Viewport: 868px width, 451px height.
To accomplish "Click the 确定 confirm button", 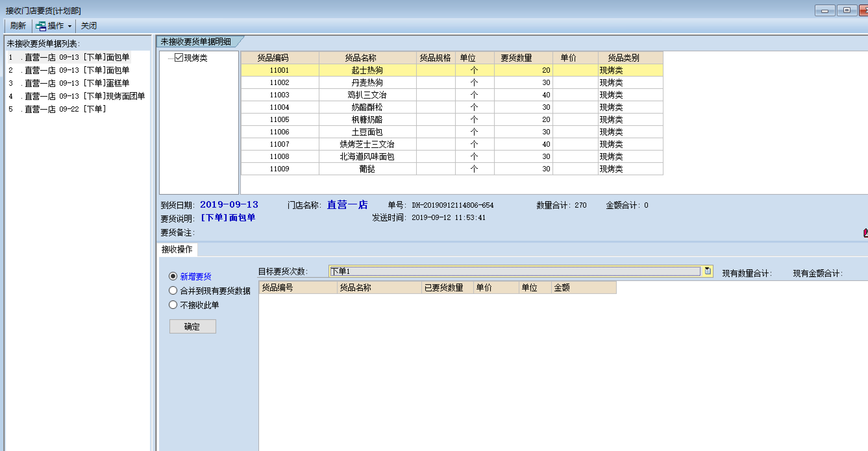I will tap(192, 326).
